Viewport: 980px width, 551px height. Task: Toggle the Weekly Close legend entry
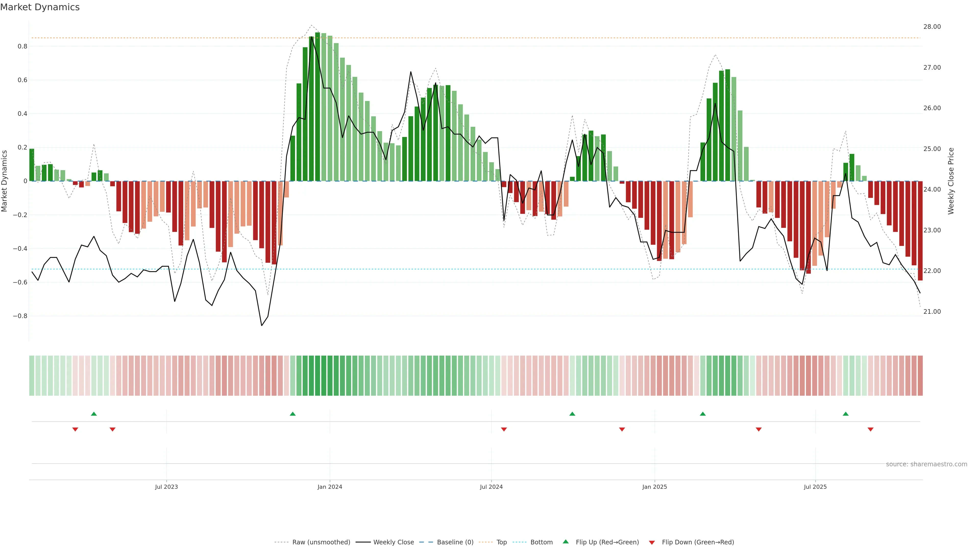[393, 542]
